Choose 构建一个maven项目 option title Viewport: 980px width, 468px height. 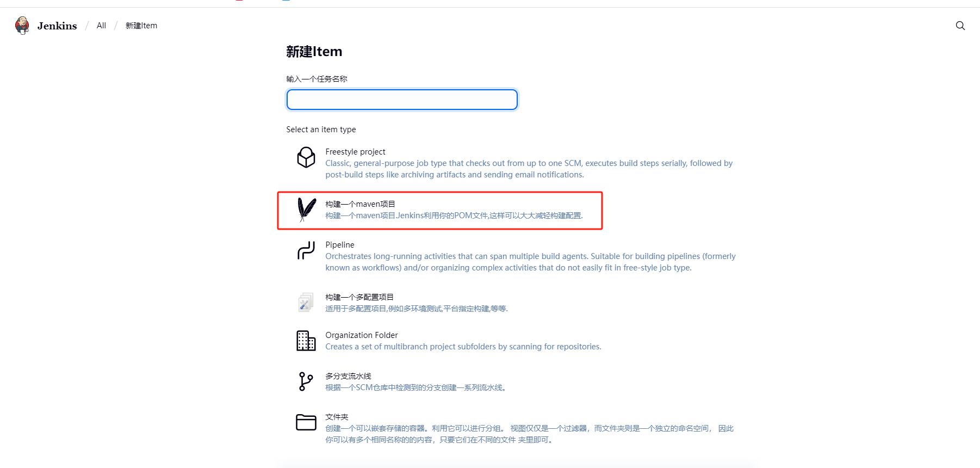pos(360,204)
